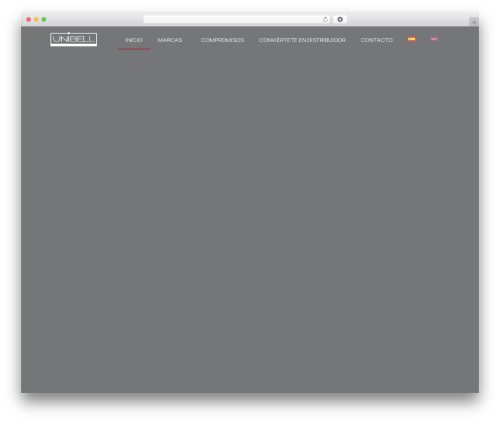Screen dimensions: 500x423
Task: Open the Contacto page
Action: [377, 40]
